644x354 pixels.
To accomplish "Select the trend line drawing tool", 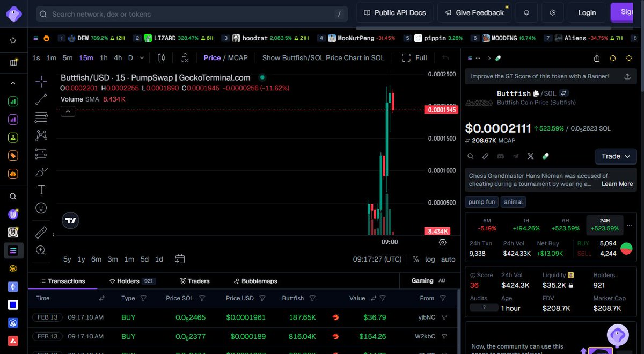I will click(41, 100).
